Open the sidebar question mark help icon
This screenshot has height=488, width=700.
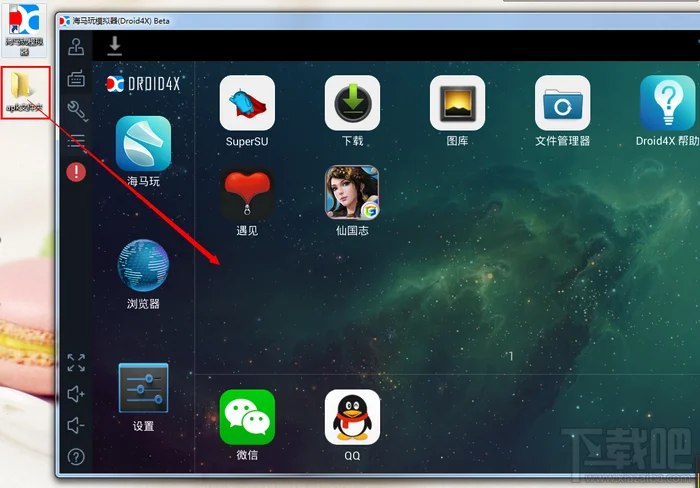pyautogui.click(x=76, y=457)
